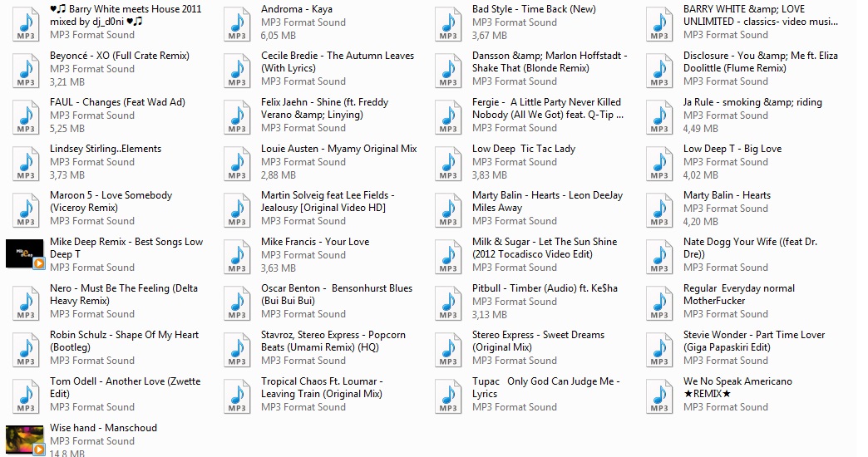
Task: Select Fergie - A Little Party icon
Action: point(448,117)
